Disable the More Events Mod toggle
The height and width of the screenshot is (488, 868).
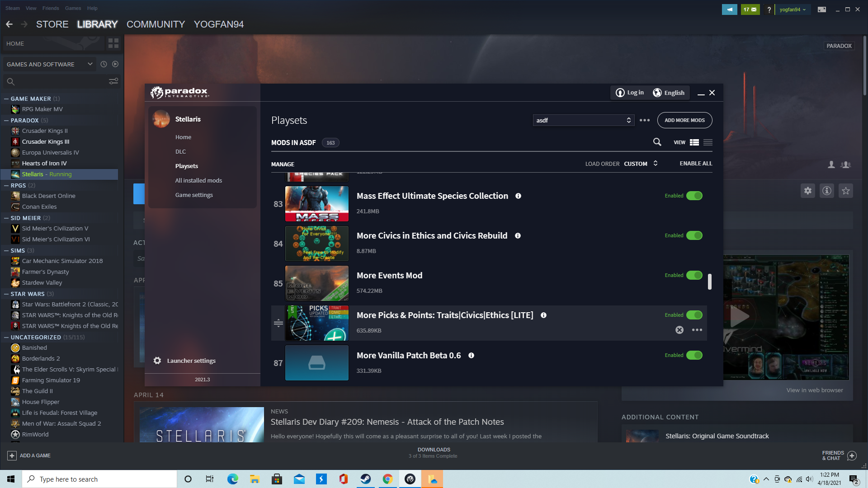694,276
